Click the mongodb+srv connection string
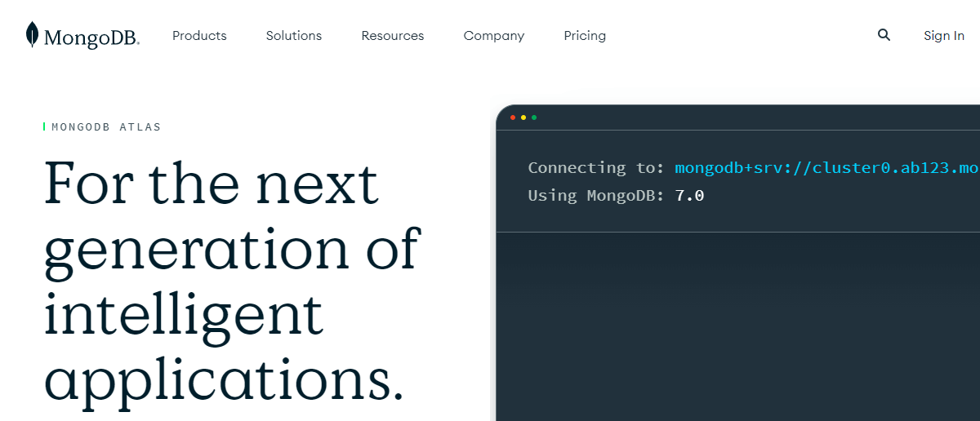 point(827,168)
